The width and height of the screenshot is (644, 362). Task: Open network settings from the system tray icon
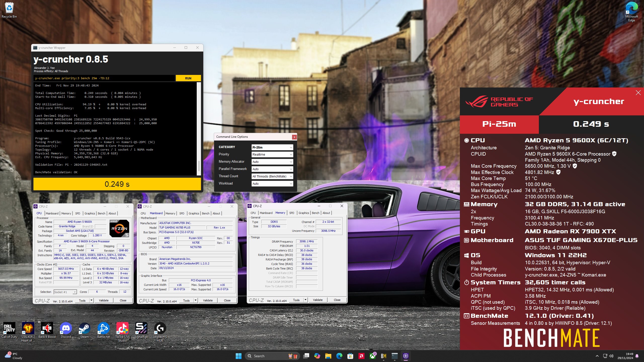[605, 356]
